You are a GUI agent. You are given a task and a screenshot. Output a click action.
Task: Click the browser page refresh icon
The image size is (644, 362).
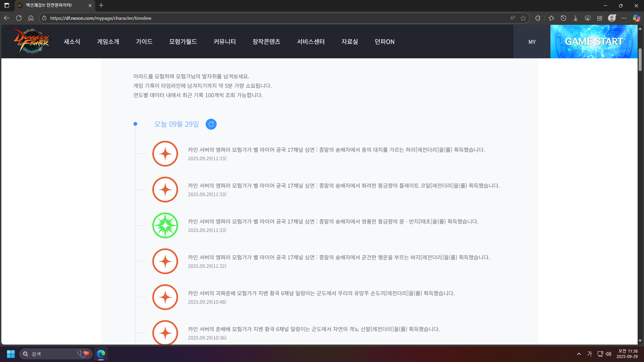(x=19, y=18)
